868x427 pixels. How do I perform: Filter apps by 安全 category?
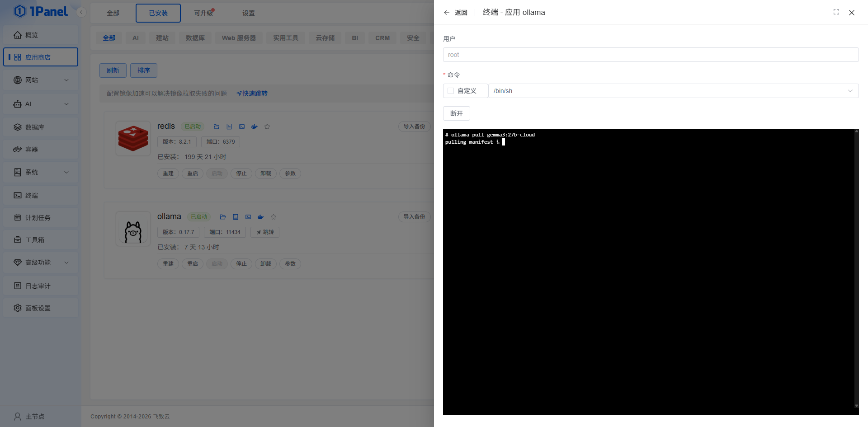pyautogui.click(x=413, y=38)
